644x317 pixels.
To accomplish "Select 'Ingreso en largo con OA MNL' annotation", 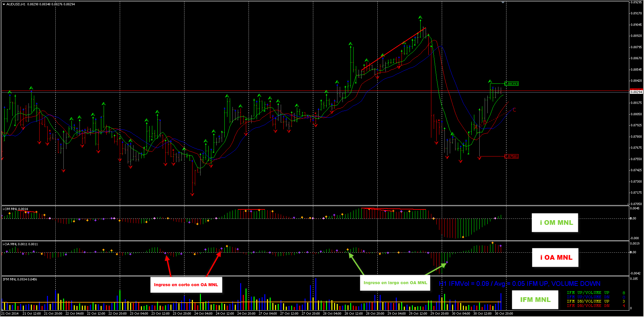I will coord(395,283).
